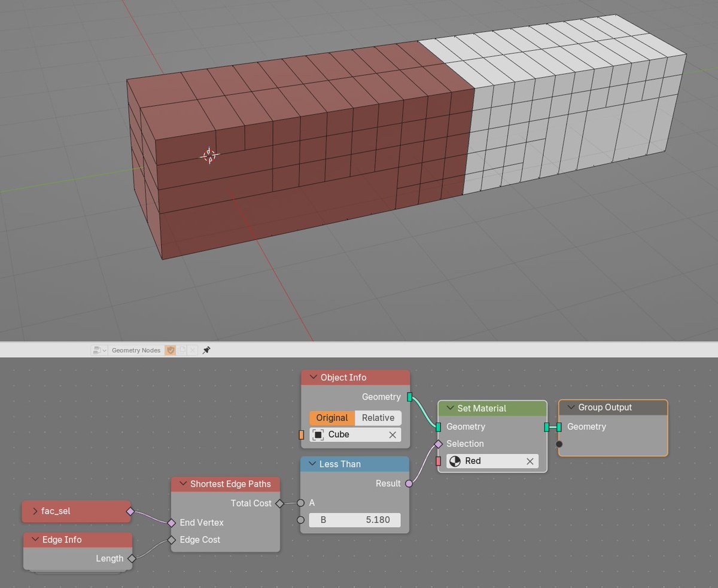This screenshot has width=718, height=588.
Task: Click Set Material's material input socket
Action: (439, 461)
